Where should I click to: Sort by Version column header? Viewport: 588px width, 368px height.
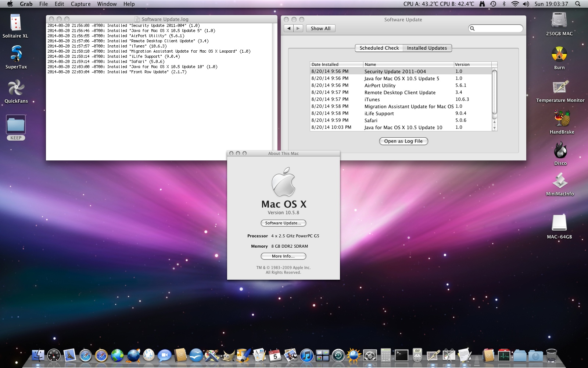coord(473,64)
